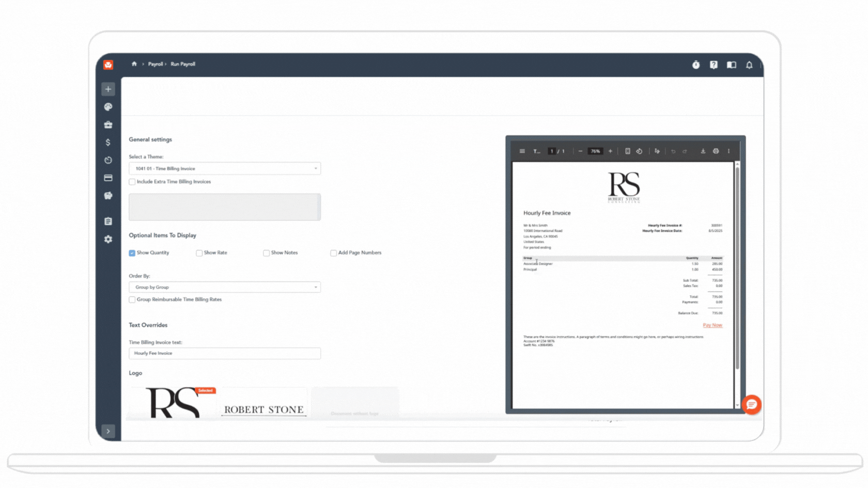This screenshot has width=868, height=488.
Task: Click the notification bell icon
Action: (x=749, y=65)
